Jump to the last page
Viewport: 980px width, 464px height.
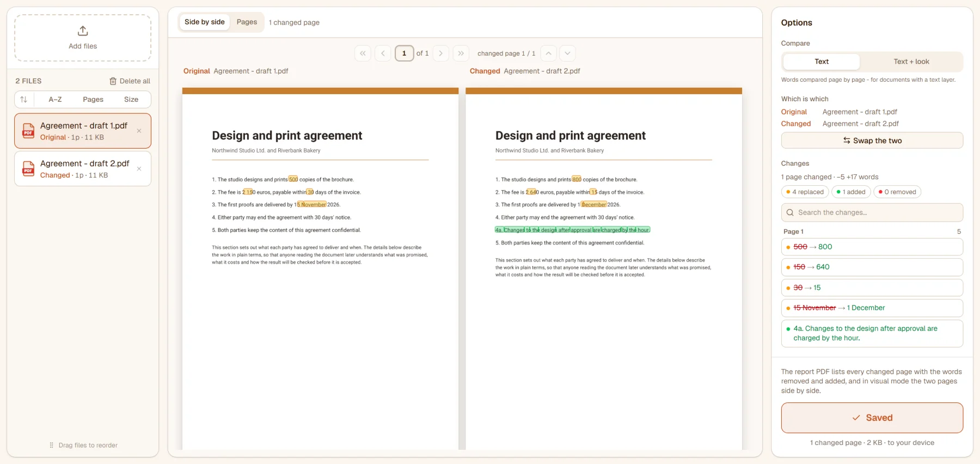click(461, 53)
